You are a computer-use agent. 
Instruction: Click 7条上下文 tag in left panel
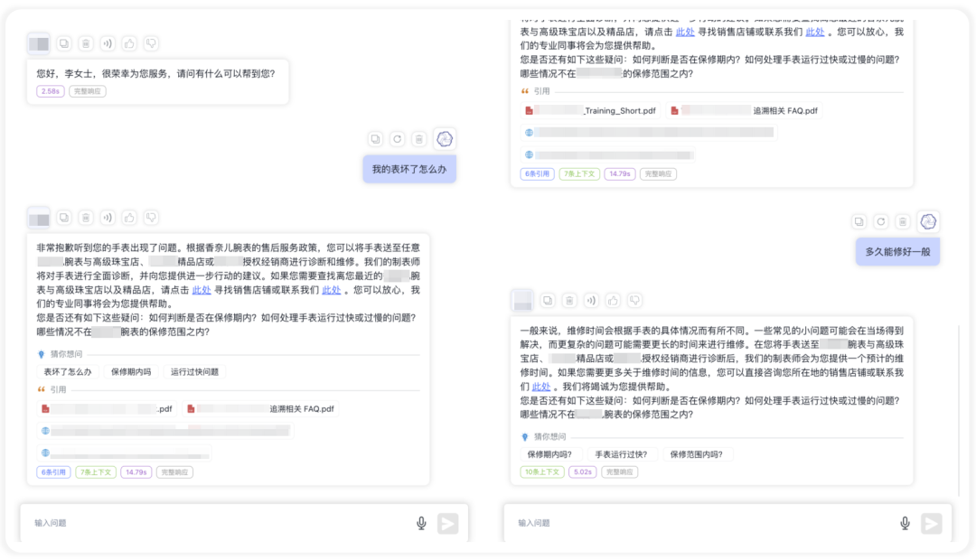click(96, 472)
